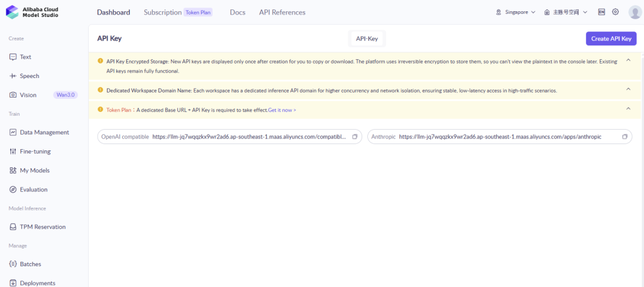
Task: Click the Token Plan badge next to Subscription
Action: (x=198, y=13)
